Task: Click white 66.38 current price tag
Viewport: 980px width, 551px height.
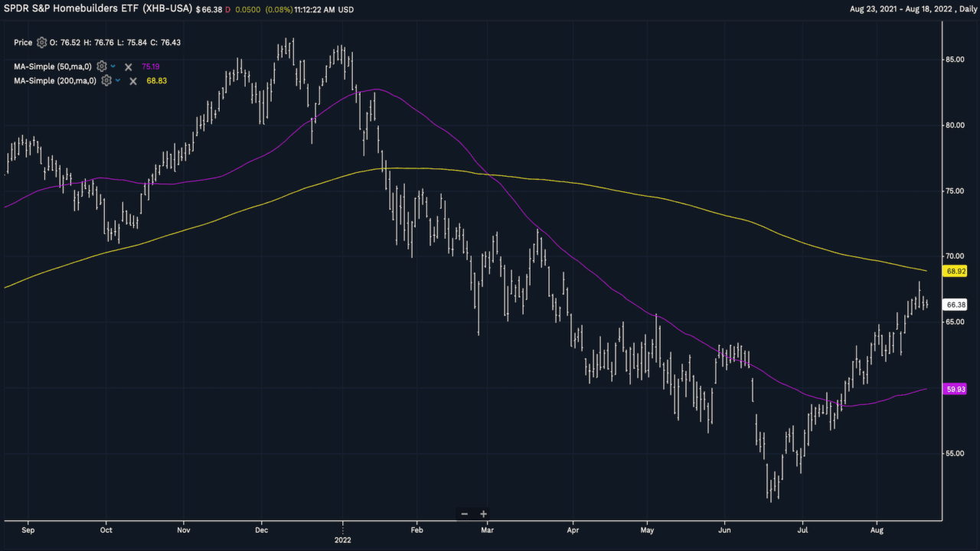Action: pyautogui.click(x=955, y=305)
